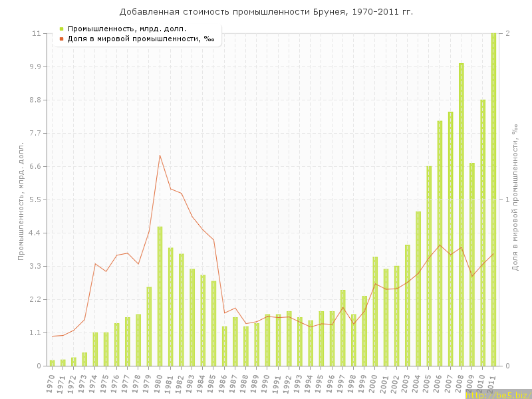Viewport: 532px width, 399px height.
Task: Click the 1990 year label on x-axis
Action: click(267, 383)
